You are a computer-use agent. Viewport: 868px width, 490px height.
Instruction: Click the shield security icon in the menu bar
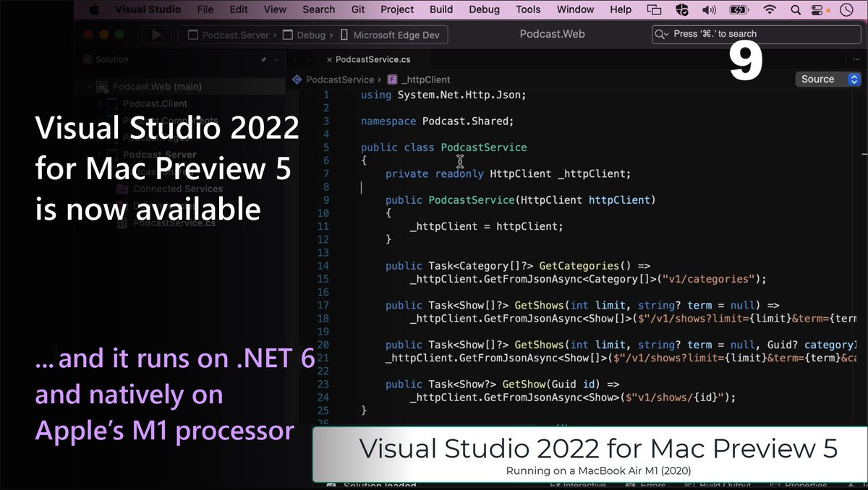pyautogui.click(x=681, y=9)
